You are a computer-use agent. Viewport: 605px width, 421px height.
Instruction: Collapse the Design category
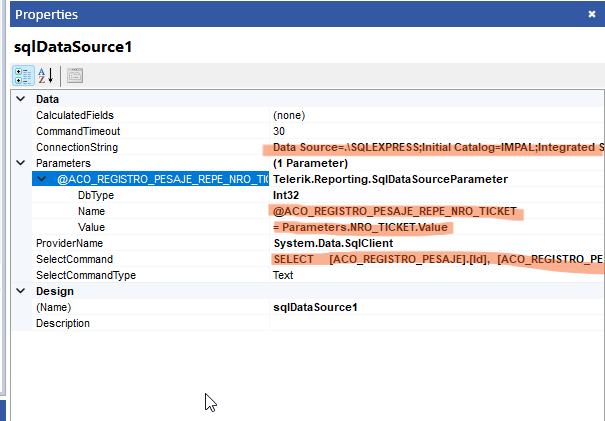click(x=20, y=291)
